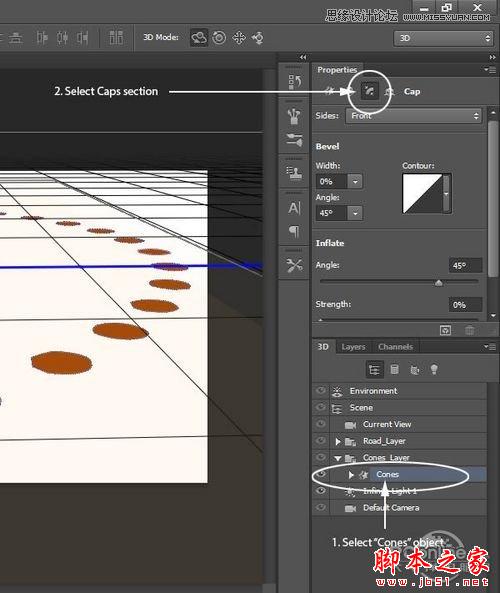The width and height of the screenshot is (500, 593).
Task: Select the Rotate 3D Object mode icon
Action: tap(199, 37)
